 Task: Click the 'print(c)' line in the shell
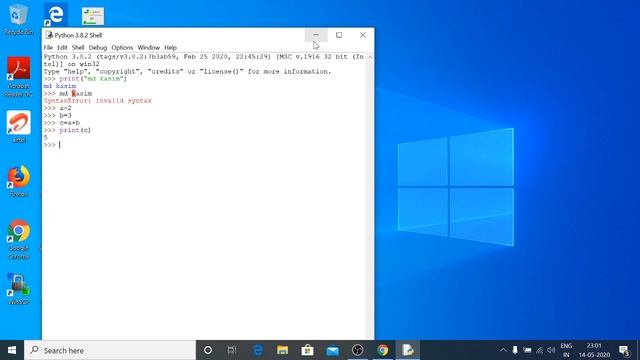coord(67,130)
